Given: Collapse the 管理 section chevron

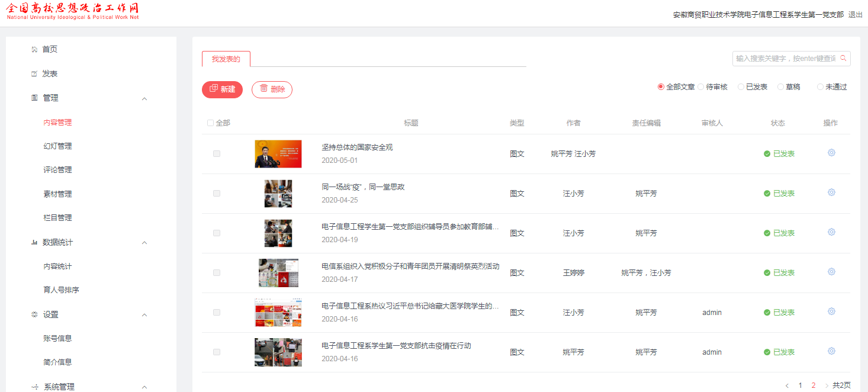Looking at the screenshot, I should point(144,98).
